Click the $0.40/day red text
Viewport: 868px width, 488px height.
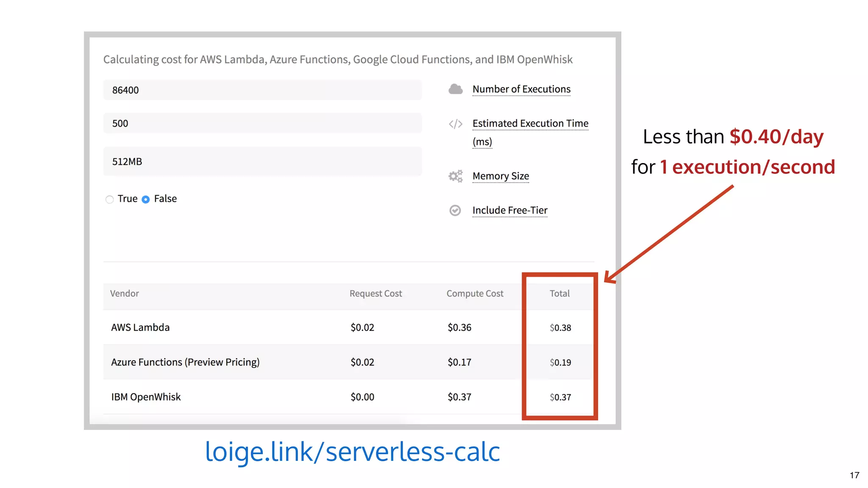[776, 137]
